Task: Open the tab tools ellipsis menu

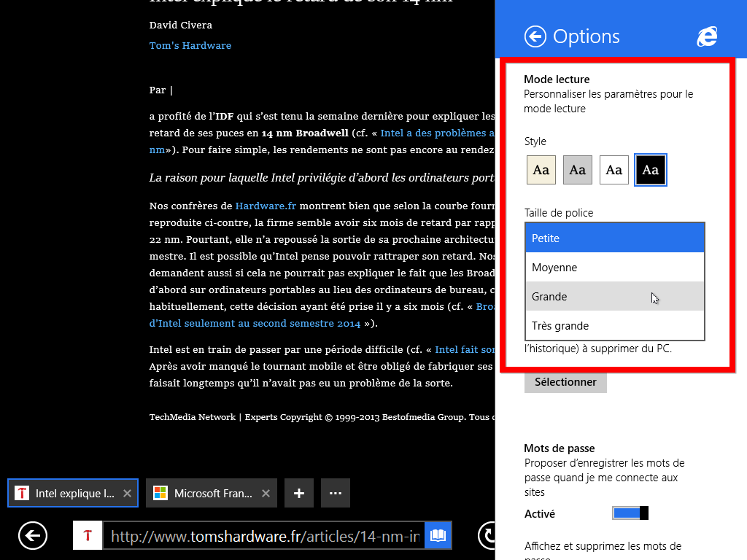Action: pos(336,493)
